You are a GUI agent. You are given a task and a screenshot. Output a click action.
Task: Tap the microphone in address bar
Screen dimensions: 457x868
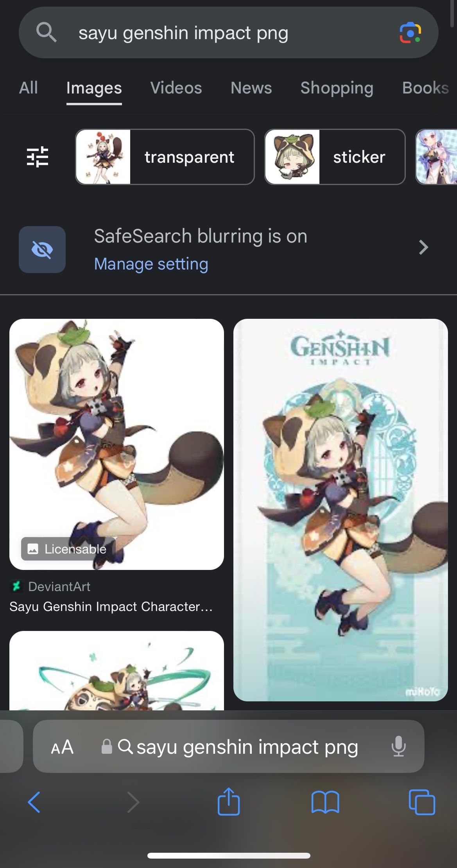point(398,746)
